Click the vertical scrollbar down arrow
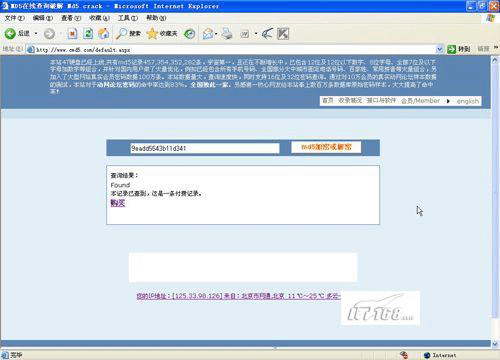The image size is (500, 360). 495,343
